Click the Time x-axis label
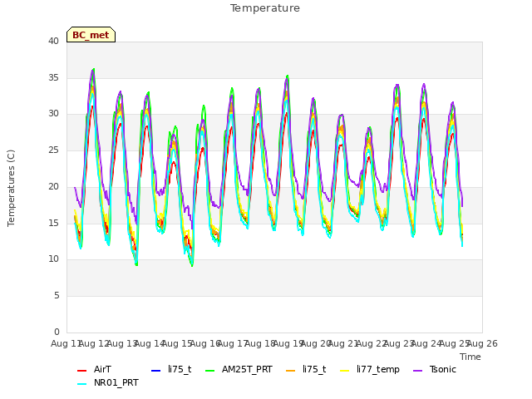Image resolution: width=532 pixels, height=399 pixels. tap(470, 357)
